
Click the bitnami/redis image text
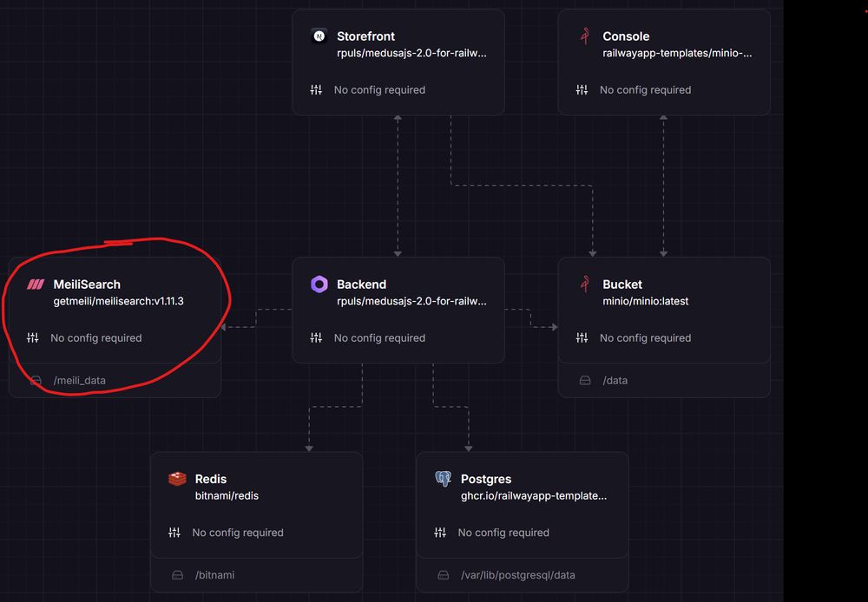point(227,496)
